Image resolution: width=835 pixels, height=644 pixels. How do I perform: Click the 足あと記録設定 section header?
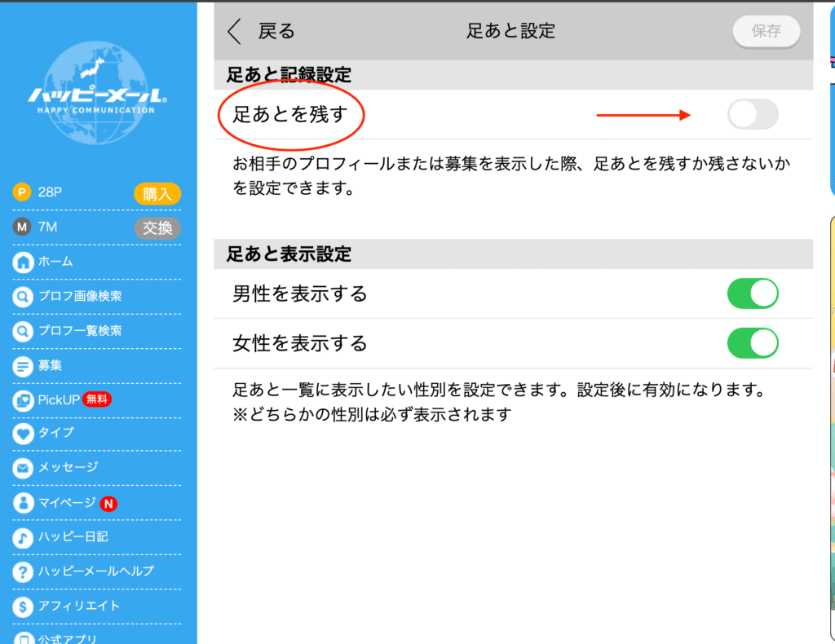click(x=289, y=75)
